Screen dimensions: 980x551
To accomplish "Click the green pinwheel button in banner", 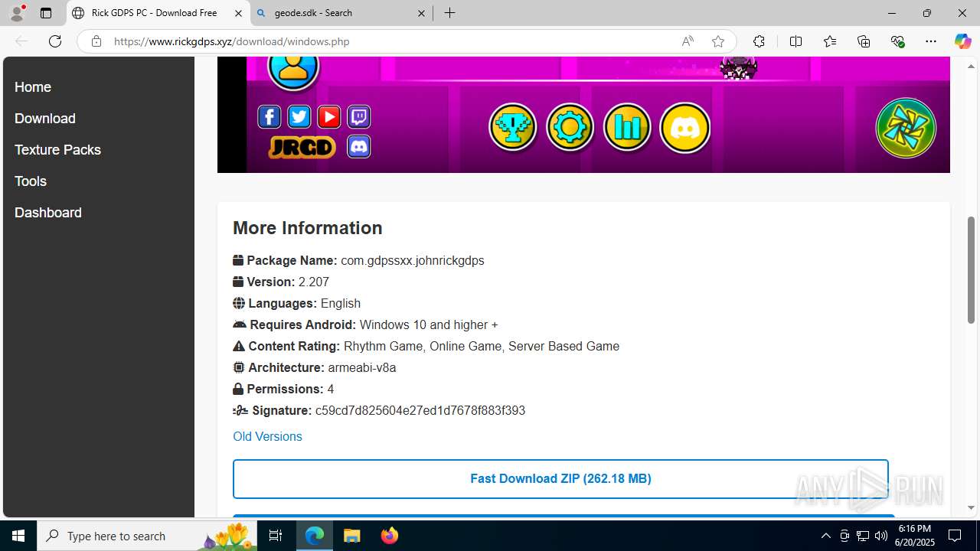I will 906,127.
